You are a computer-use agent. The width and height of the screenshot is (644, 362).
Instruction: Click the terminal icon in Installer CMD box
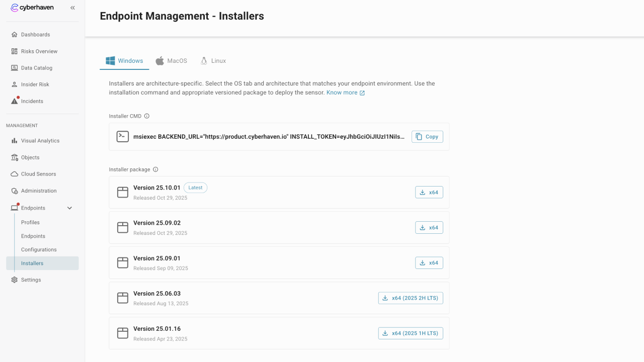(x=123, y=137)
